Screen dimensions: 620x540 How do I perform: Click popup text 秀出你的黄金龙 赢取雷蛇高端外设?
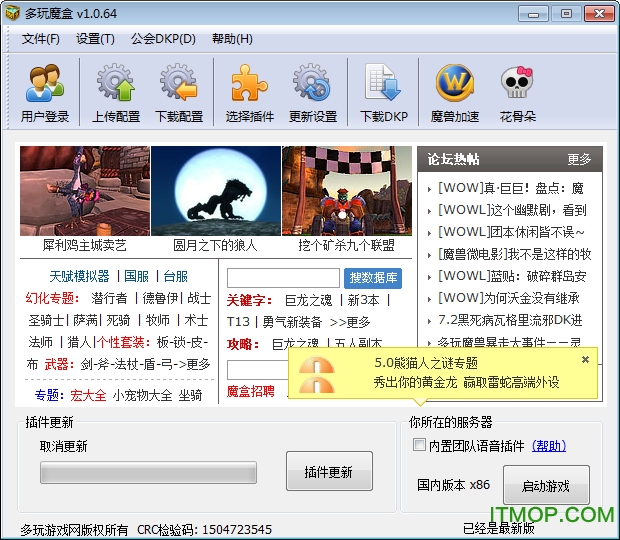tap(466, 382)
